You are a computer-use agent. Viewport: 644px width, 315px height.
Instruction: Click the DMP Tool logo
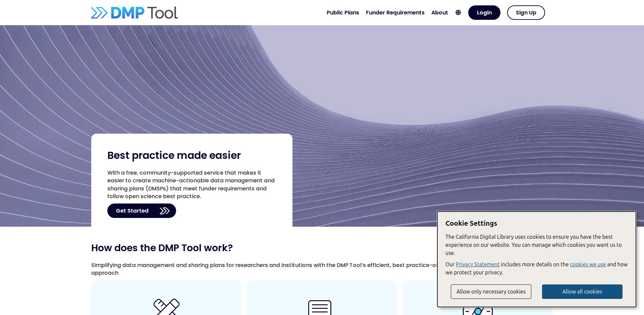(x=135, y=13)
